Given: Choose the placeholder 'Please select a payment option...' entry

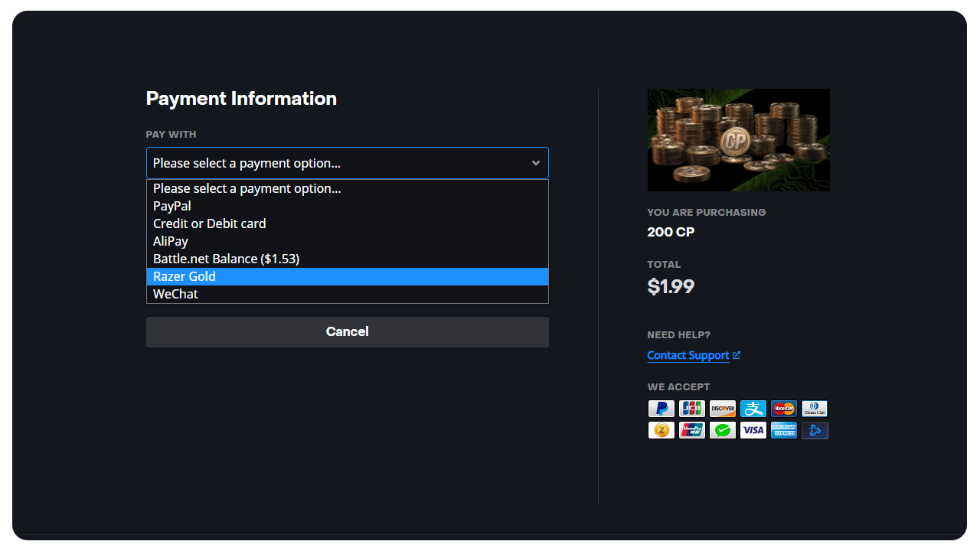Looking at the screenshot, I should click(x=348, y=188).
